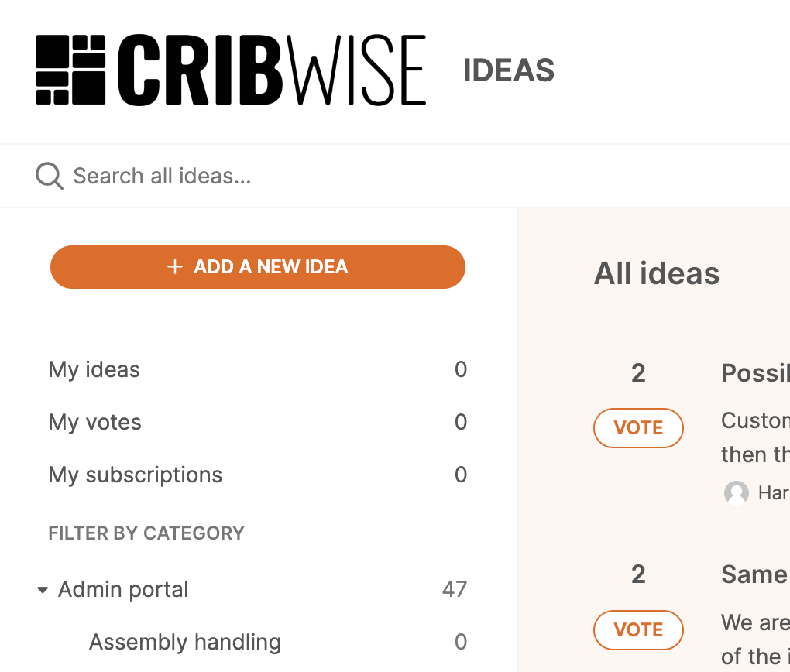The image size is (790, 672).
Task: Click the plus icon on Add Idea button
Action: [x=175, y=267]
